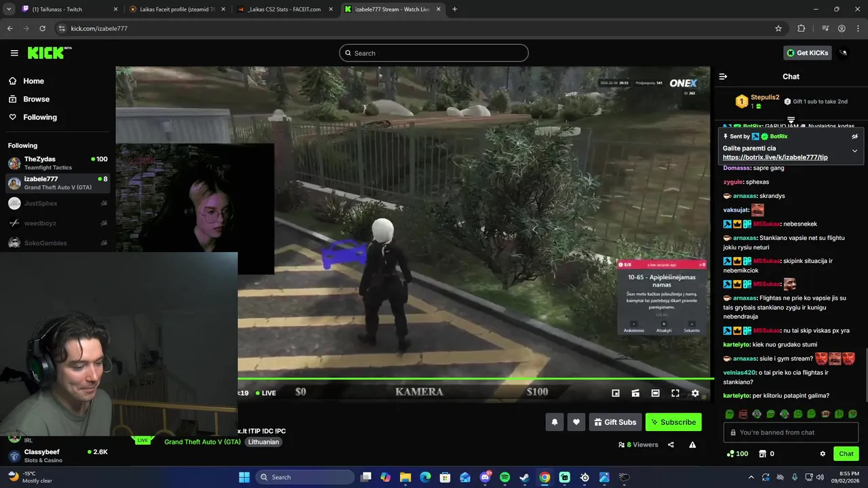Open Steam from the taskbar
Viewport: 868px width, 488px height.
click(524, 477)
